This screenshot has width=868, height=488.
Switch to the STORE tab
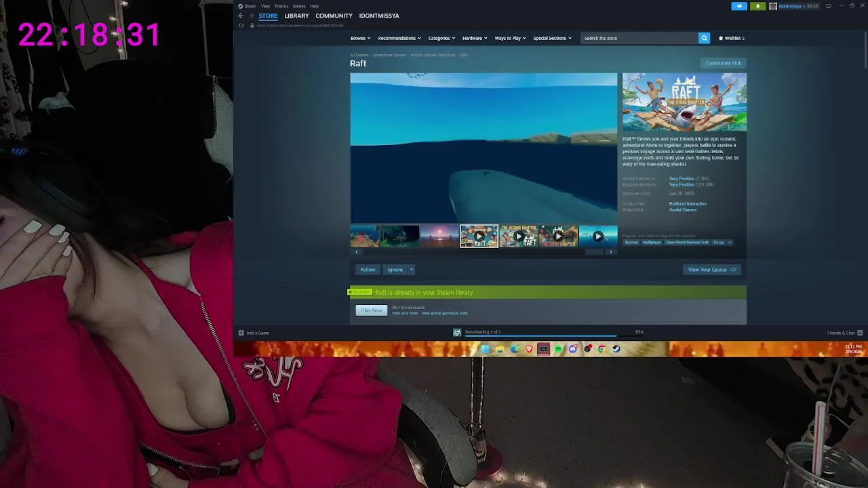268,16
